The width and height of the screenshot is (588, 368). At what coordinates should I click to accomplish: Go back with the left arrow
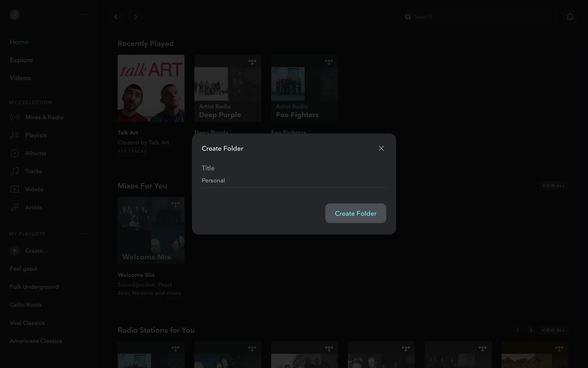(116, 17)
